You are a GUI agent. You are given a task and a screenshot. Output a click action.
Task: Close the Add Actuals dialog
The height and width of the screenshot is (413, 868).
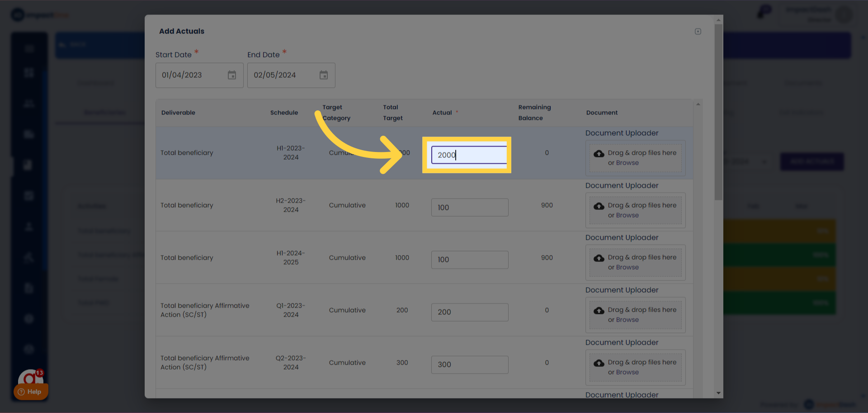pos(698,31)
